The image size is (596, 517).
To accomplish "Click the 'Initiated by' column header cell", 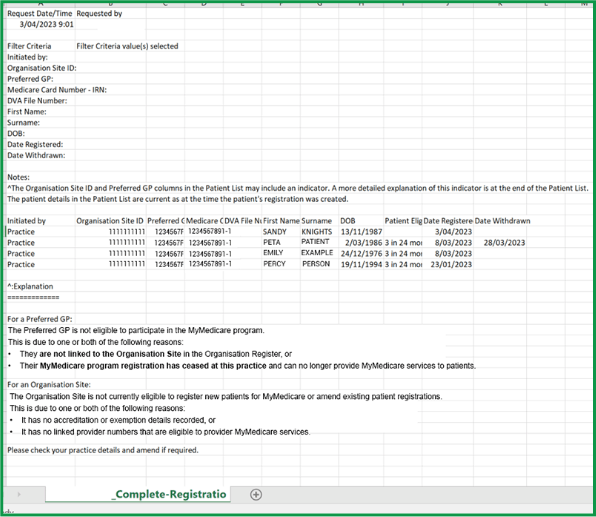I will click(27, 221).
